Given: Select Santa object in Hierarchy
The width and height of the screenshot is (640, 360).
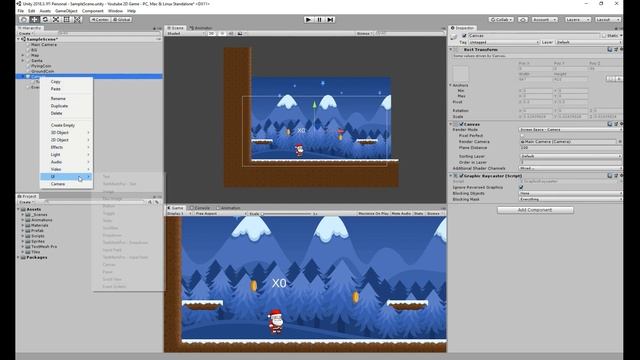Looking at the screenshot, I should pos(37,60).
